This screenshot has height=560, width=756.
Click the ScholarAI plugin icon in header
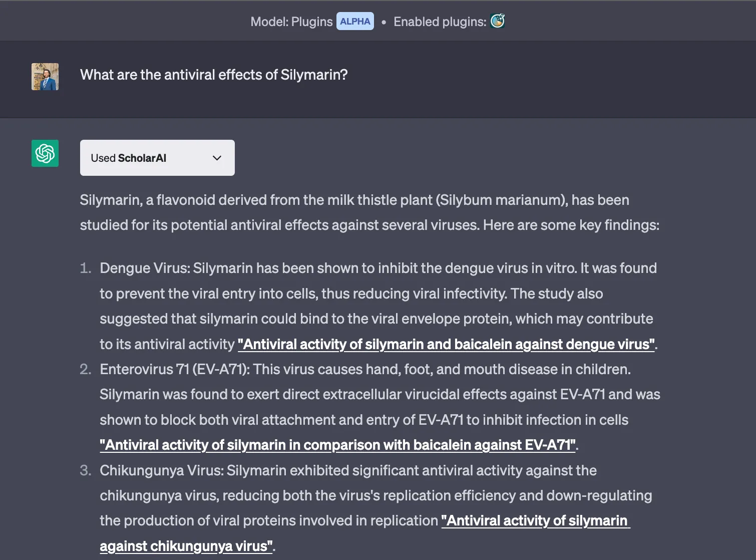[497, 21]
